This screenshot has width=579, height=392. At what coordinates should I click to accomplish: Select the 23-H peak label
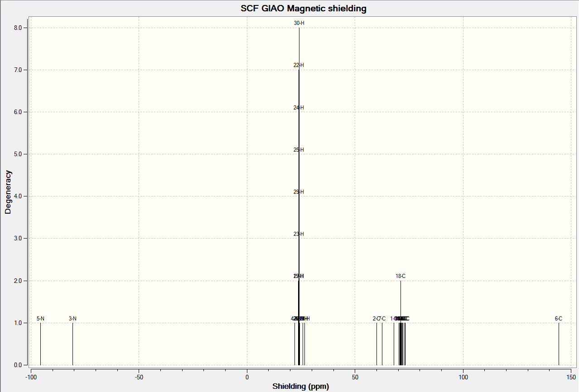coord(299,234)
